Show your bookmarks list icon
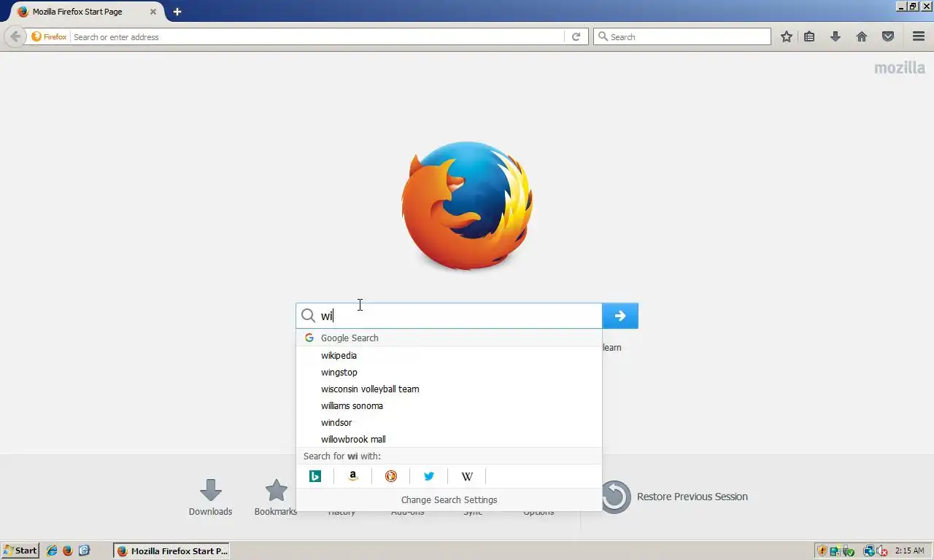934x560 pixels. (809, 36)
